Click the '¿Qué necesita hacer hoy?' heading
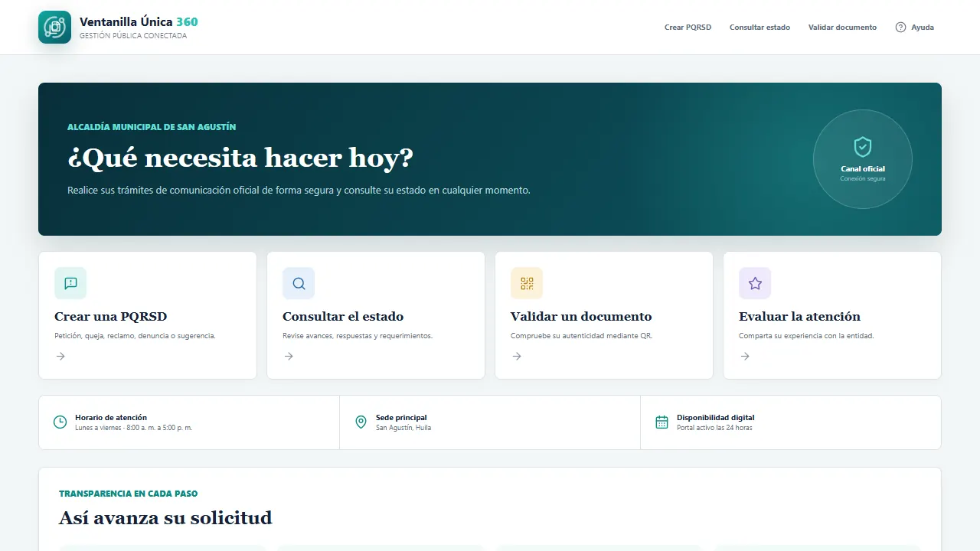The image size is (980, 551). pyautogui.click(x=240, y=158)
